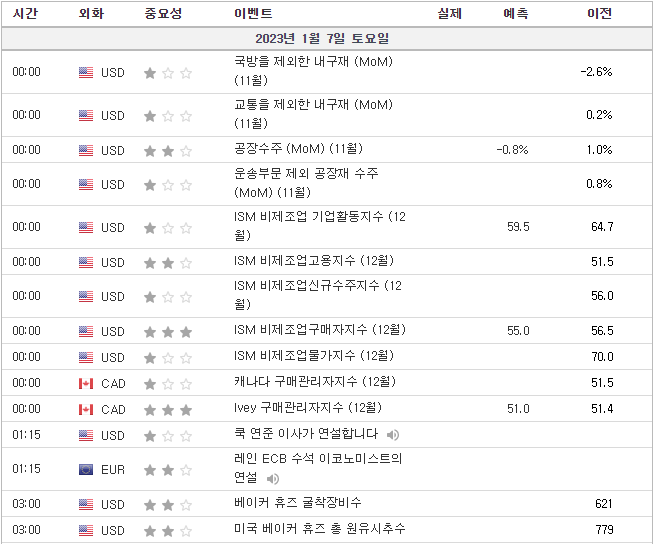Screen dimensions: 654x544
Task: Open ISM 비제조업 기업활동지수 event
Action: 319,226
